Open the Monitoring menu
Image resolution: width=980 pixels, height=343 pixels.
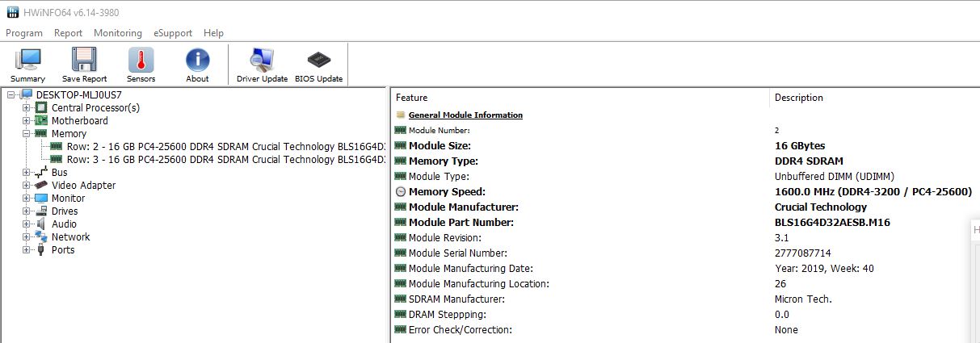point(118,33)
